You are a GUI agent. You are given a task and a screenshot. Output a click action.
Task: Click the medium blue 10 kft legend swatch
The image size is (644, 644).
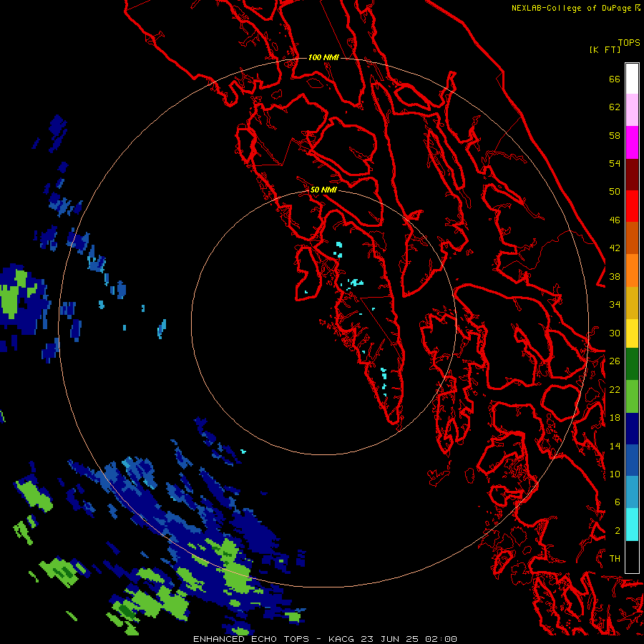[632, 460]
